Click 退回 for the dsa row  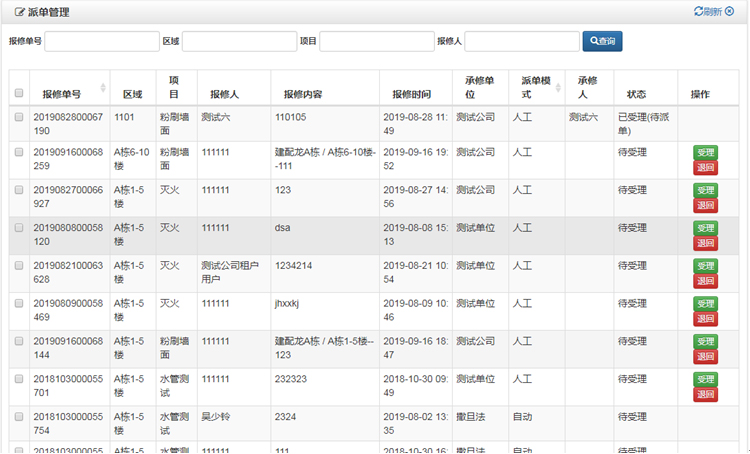[705, 243]
